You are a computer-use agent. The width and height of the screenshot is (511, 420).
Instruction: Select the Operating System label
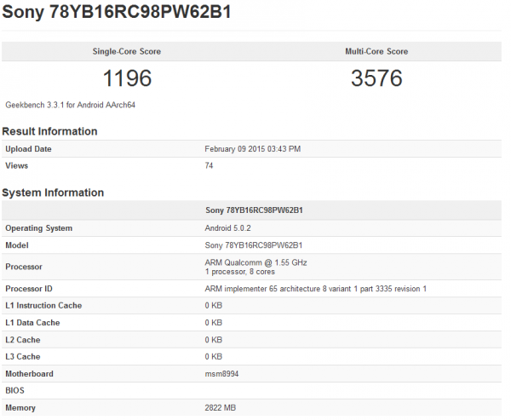pyautogui.click(x=39, y=228)
